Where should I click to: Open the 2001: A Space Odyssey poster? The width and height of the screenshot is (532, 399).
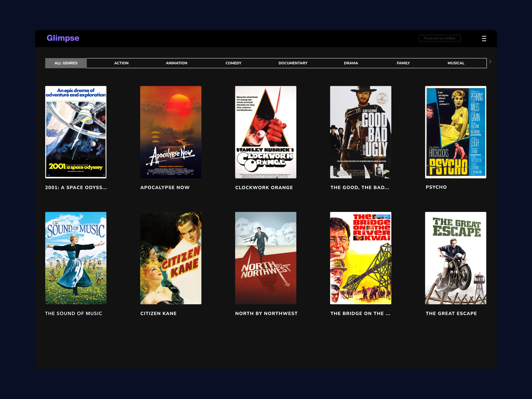click(x=76, y=132)
